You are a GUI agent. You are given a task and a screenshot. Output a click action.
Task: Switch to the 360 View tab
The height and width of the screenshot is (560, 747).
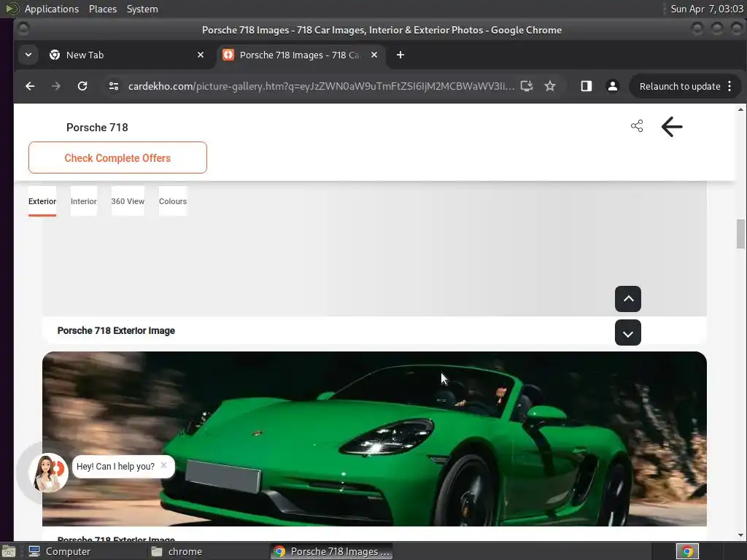[128, 201]
